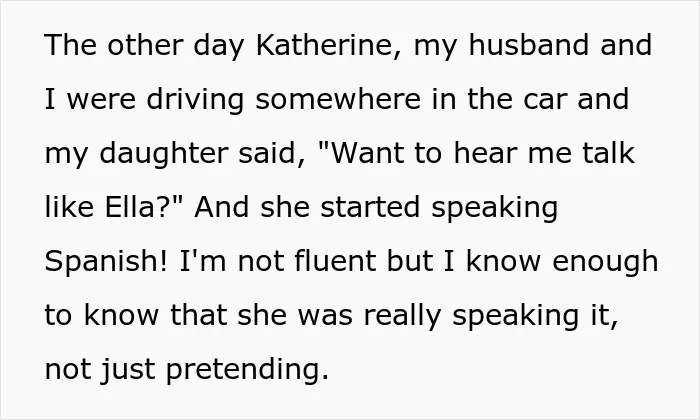This screenshot has height=420, width=700.
Task: Click the word "I'm" after Spanish
Action: click(203, 261)
